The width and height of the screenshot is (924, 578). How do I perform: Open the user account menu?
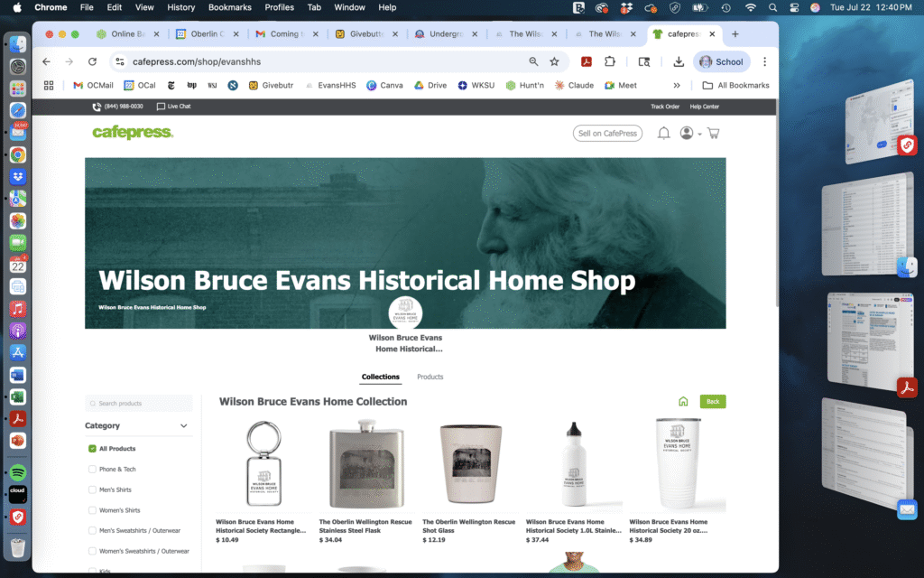point(689,134)
